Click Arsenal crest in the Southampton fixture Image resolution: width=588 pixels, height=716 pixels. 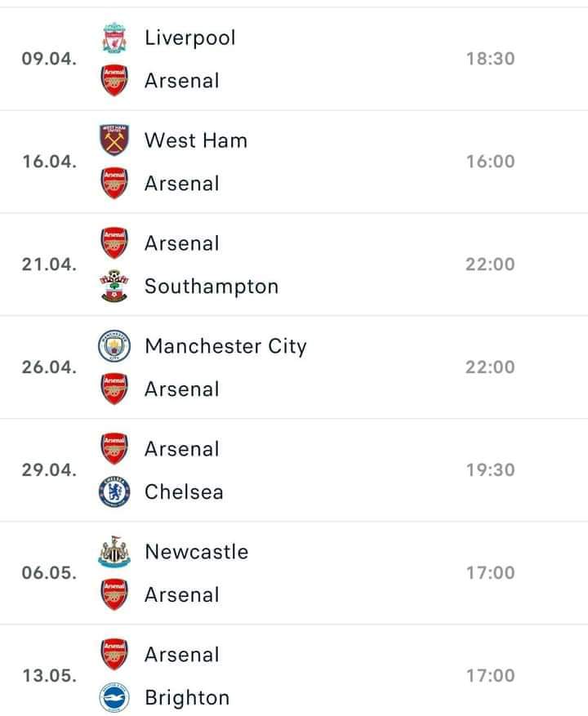(x=114, y=243)
